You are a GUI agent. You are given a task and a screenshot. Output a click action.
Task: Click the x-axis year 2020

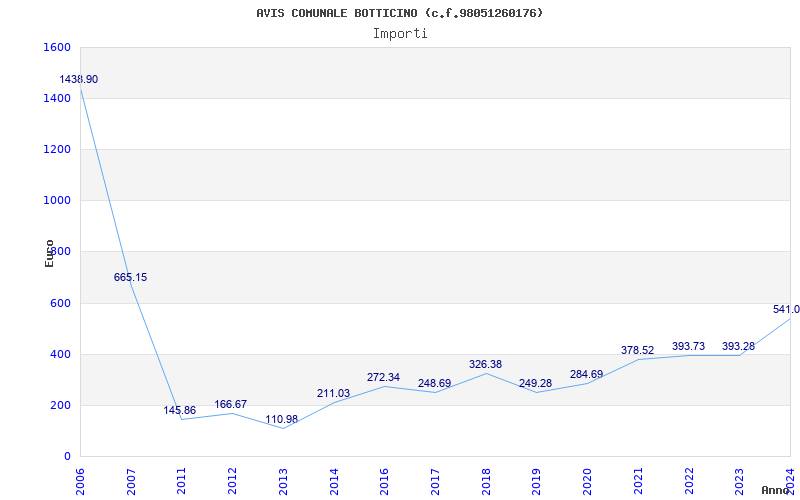click(x=587, y=482)
